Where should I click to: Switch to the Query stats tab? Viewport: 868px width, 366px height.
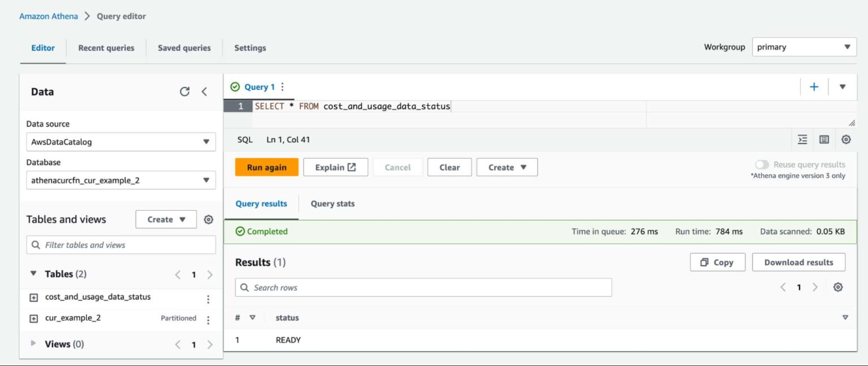tap(332, 203)
